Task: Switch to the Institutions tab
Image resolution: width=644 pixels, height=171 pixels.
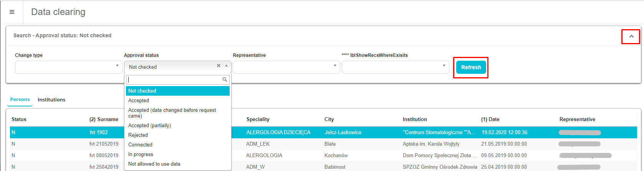Action: click(51, 100)
